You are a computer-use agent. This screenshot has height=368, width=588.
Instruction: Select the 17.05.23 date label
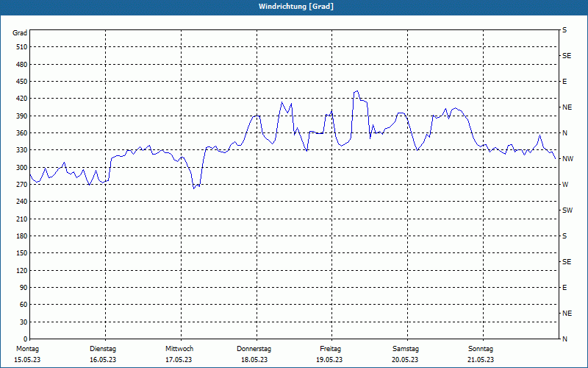tap(179, 360)
